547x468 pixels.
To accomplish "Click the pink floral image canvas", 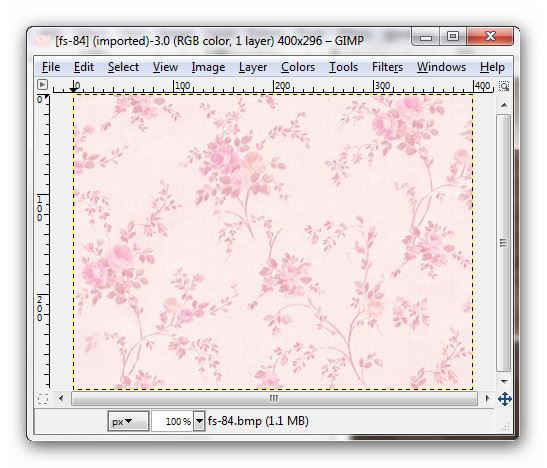I will tap(273, 242).
